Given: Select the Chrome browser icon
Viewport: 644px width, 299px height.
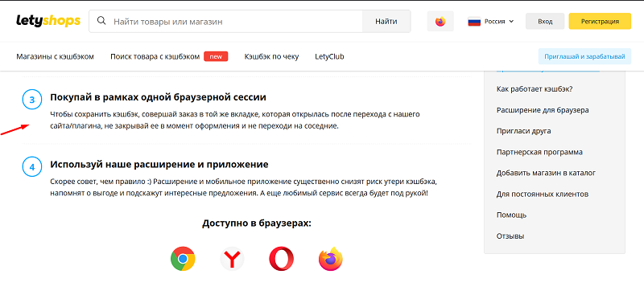Looking at the screenshot, I should tap(183, 259).
